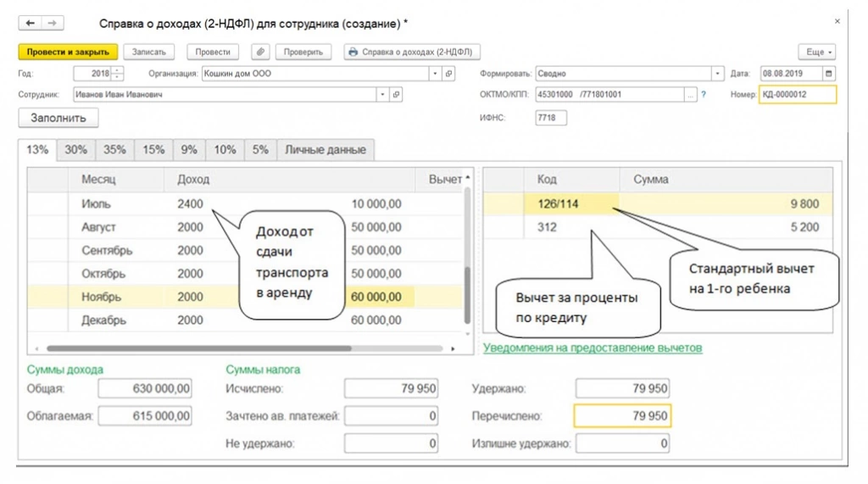Switch to the 9% tab
The height and width of the screenshot is (484, 868).
pyautogui.click(x=189, y=149)
